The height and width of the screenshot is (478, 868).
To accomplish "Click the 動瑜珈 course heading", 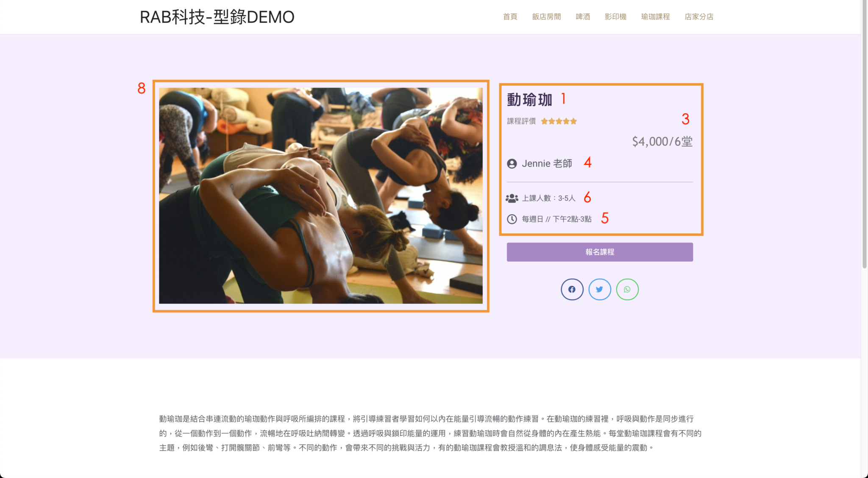I will click(x=529, y=100).
